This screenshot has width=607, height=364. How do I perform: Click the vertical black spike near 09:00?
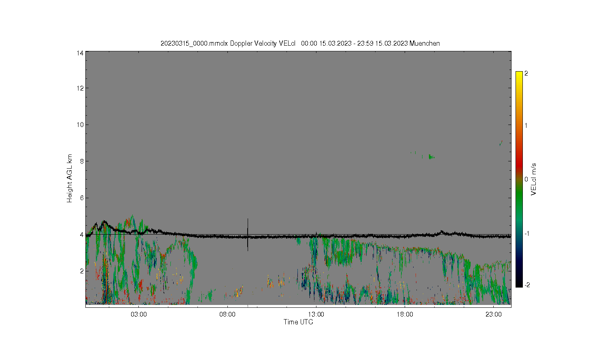click(248, 235)
